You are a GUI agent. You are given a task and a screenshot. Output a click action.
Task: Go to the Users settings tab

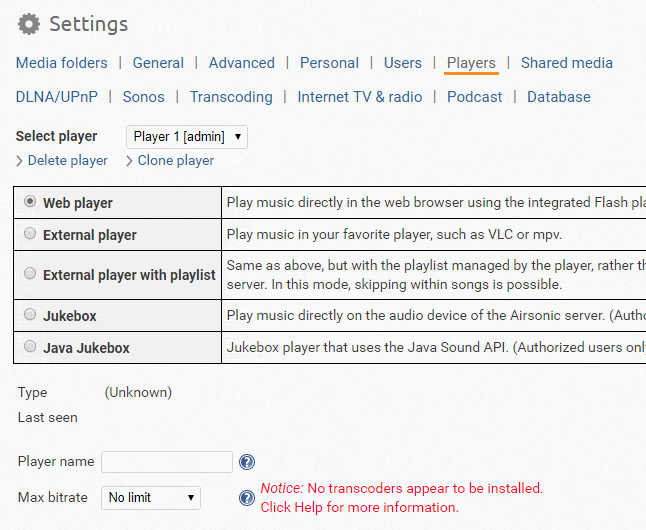[x=403, y=63]
